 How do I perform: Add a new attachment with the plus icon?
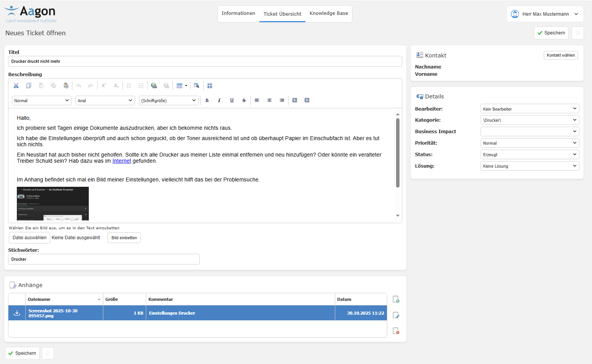[396, 299]
